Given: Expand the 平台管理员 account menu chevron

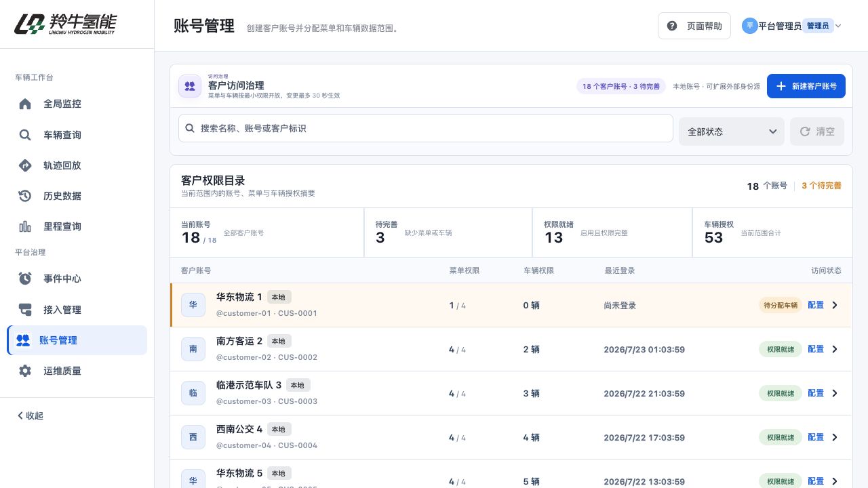Looking at the screenshot, I should point(838,26).
